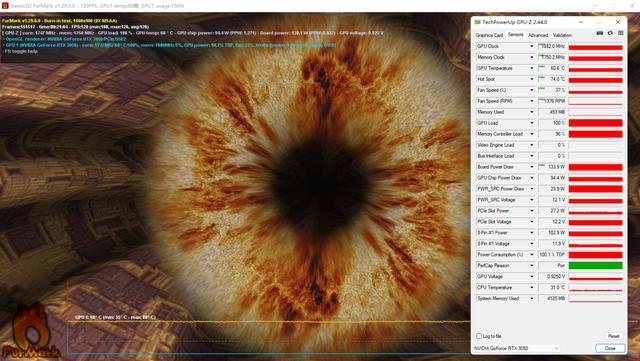Select the Sensors tab
The image size is (640, 361).
(x=515, y=35)
